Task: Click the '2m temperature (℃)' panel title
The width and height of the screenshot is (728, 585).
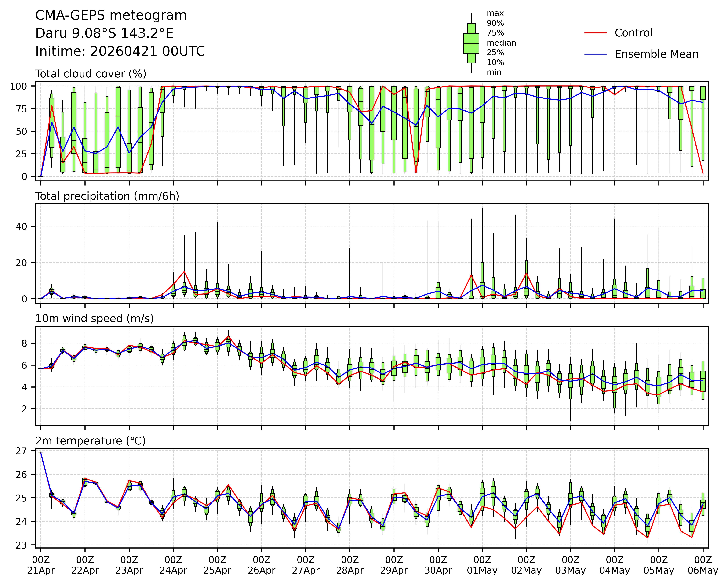Action: point(91,441)
